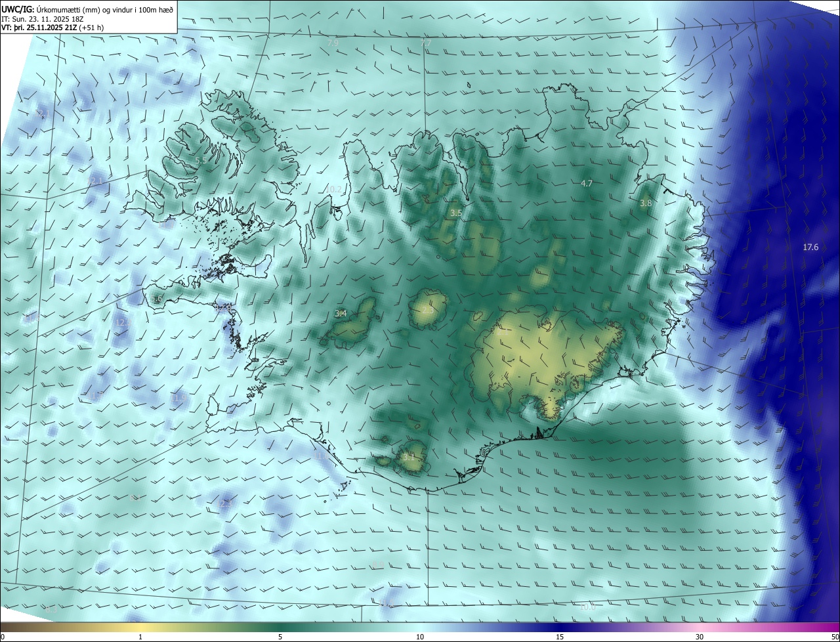The image size is (840, 642).
Task: Click the '5' tick label on the colour scale
Action: pos(280,637)
